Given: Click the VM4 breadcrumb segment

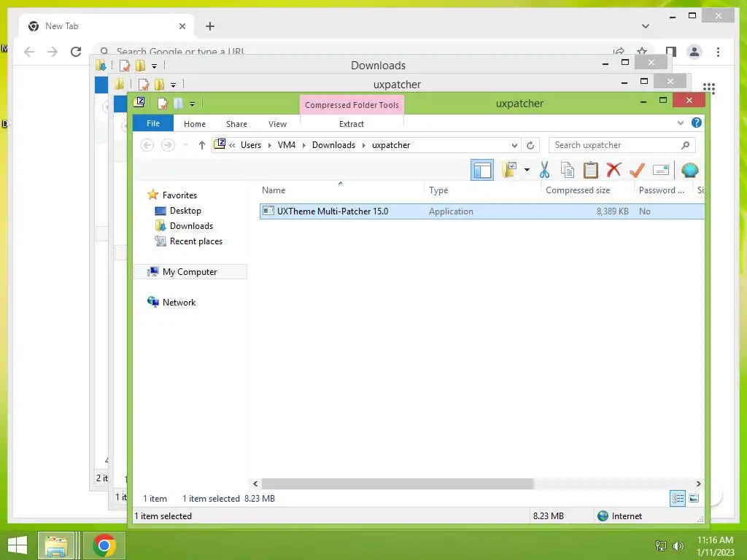Looking at the screenshot, I should click(286, 145).
